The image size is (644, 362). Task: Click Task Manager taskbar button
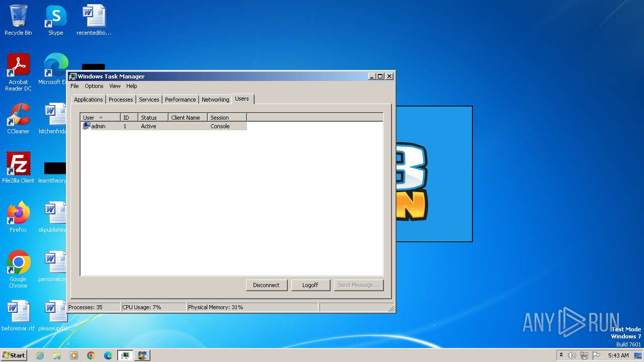[x=125, y=355]
